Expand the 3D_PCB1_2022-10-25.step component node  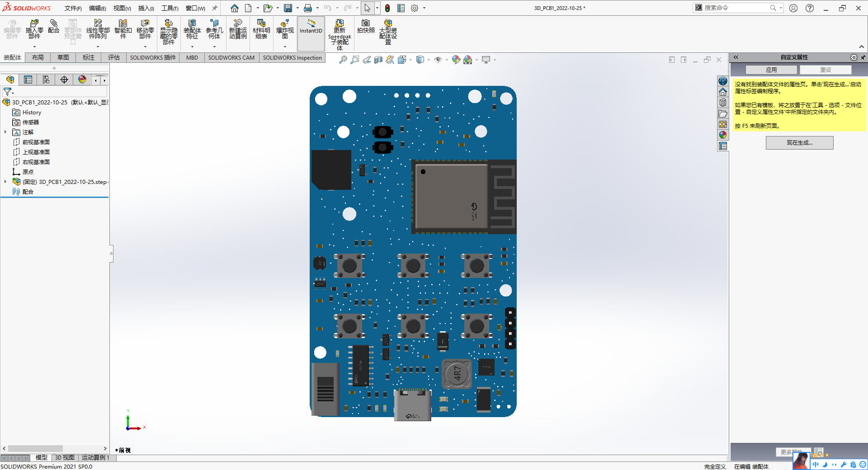(x=5, y=182)
